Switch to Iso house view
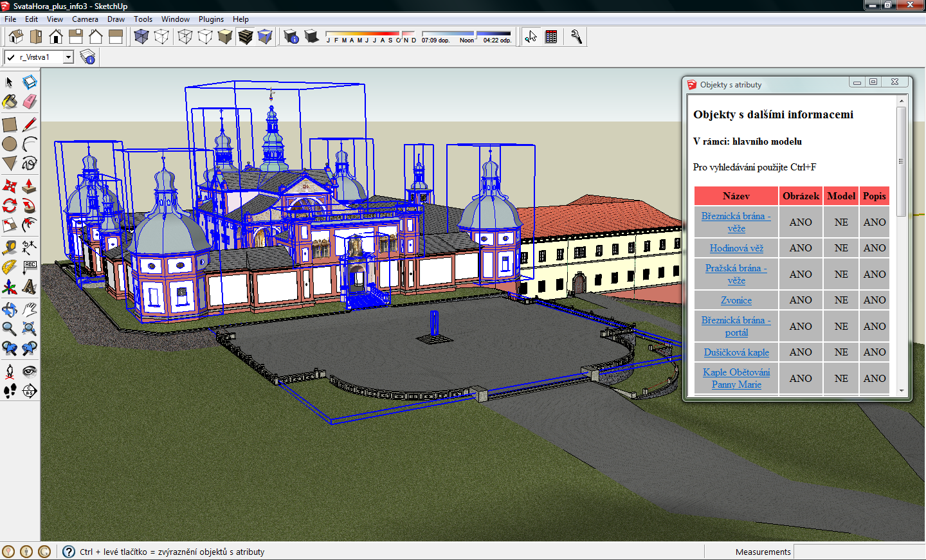 click(16, 37)
